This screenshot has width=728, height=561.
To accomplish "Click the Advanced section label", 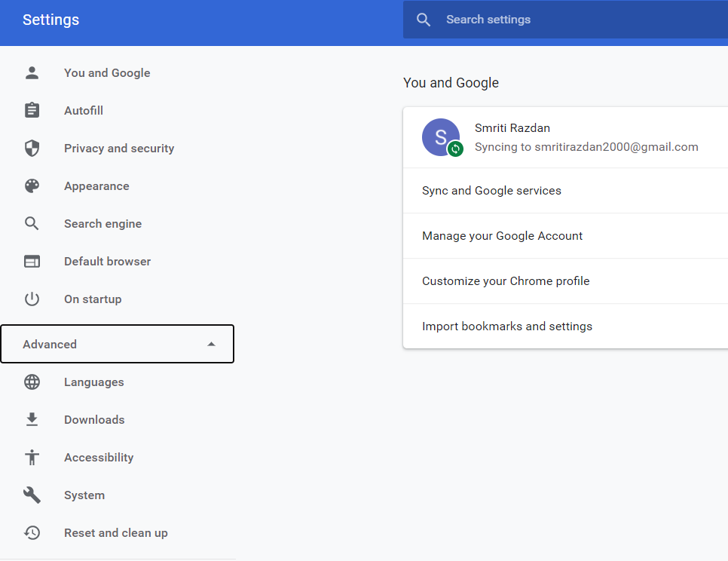I will (50, 344).
